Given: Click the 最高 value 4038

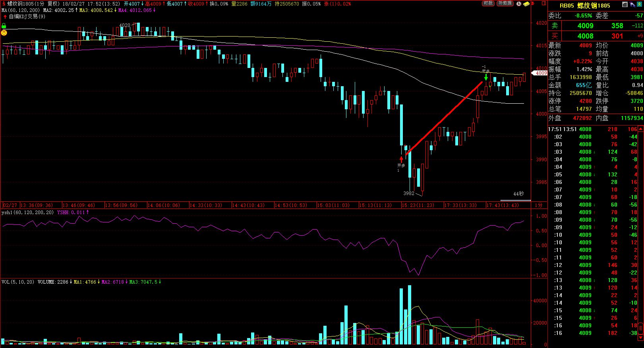Looking at the screenshot, I should [636, 69].
